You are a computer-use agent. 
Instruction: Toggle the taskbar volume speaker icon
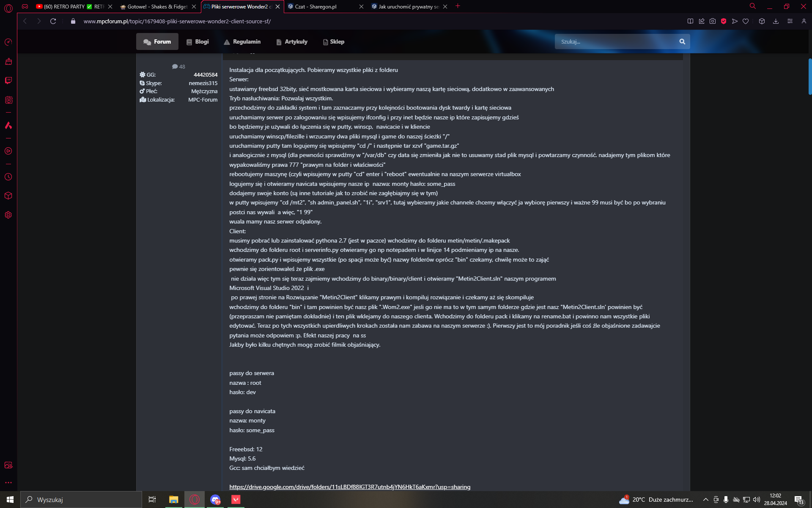point(757,500)
